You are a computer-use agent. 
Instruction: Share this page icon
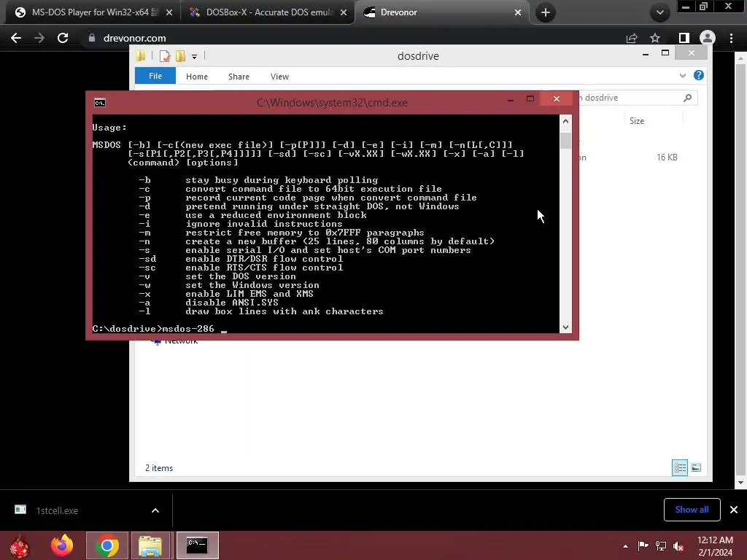tap(632, 38)
